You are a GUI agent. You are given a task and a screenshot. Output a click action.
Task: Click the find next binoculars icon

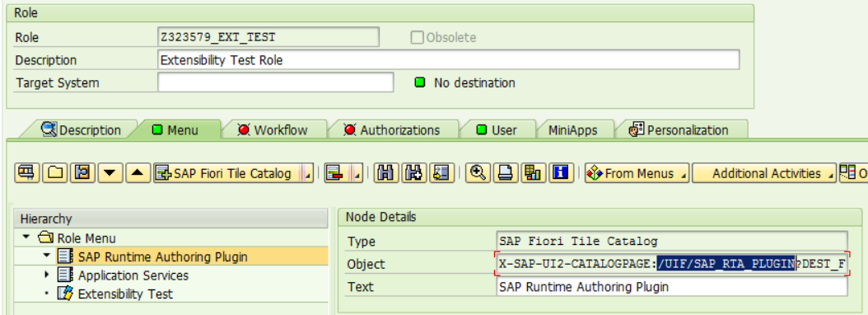tap(413, 173)
